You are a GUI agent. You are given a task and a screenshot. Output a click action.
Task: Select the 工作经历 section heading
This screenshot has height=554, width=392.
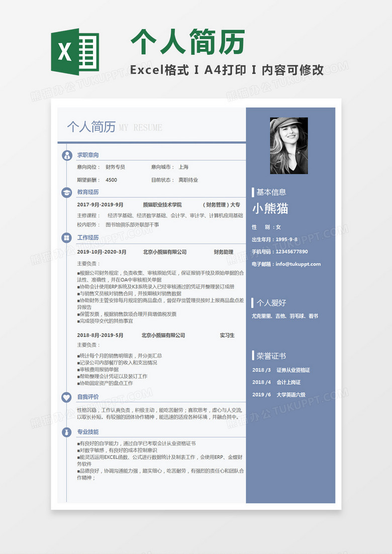(x=88, y=238)
